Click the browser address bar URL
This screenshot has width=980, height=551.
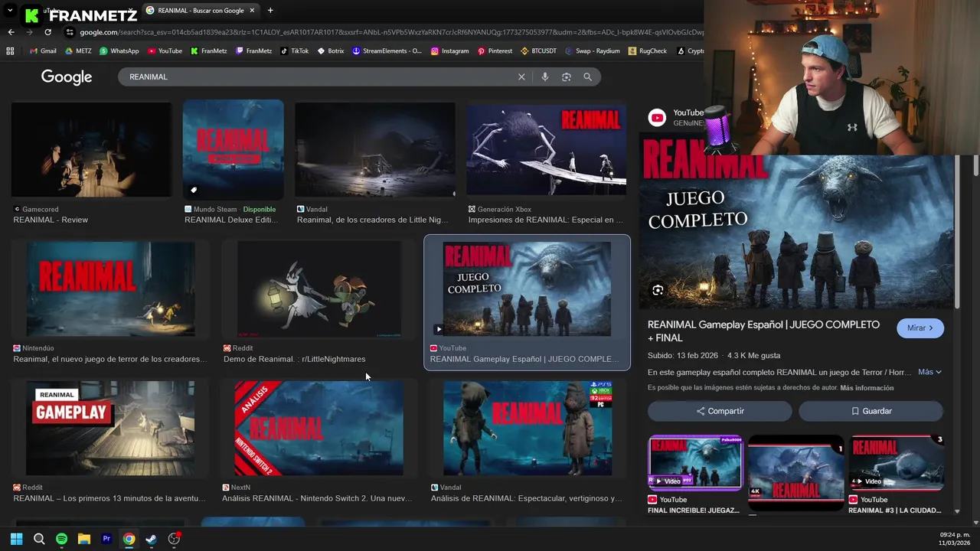pos(390,32)
